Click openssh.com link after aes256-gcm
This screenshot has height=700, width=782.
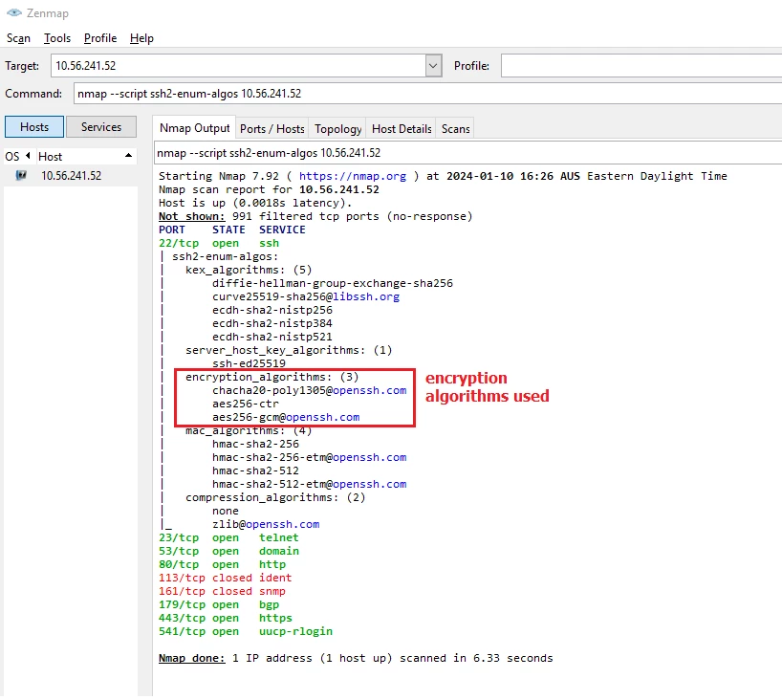point(323,417)
